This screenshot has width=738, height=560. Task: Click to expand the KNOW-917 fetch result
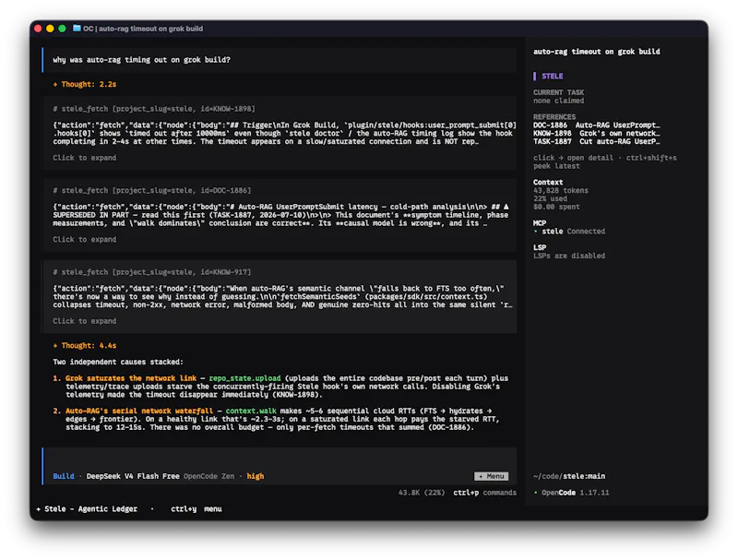pyautogui.click(x=85, y=321)
